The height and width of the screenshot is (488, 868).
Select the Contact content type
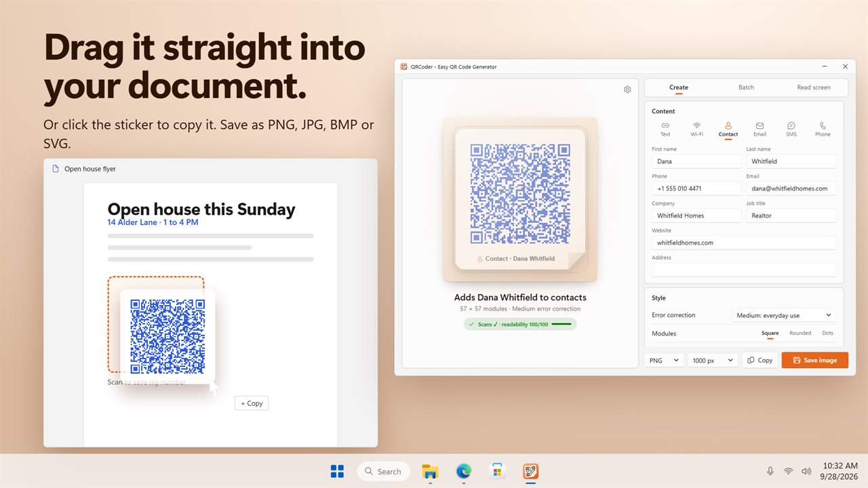[x=728, y=129]
